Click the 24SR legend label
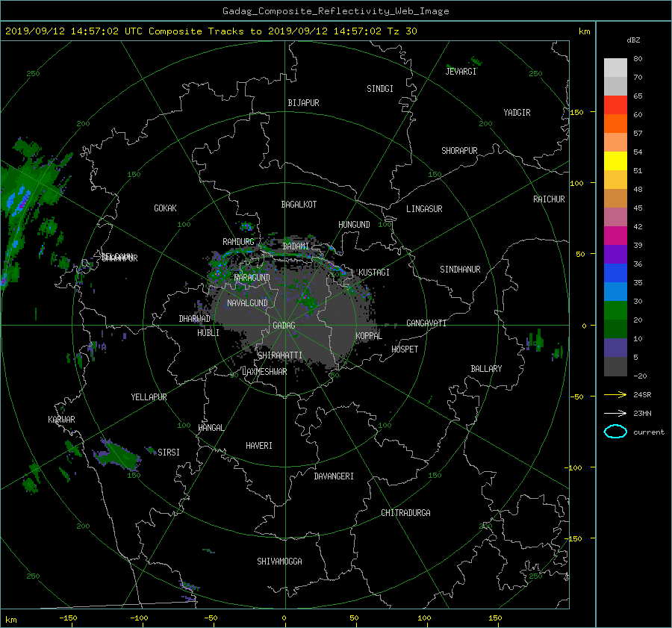This screenshot has width=672, height=628. [642, 394]
